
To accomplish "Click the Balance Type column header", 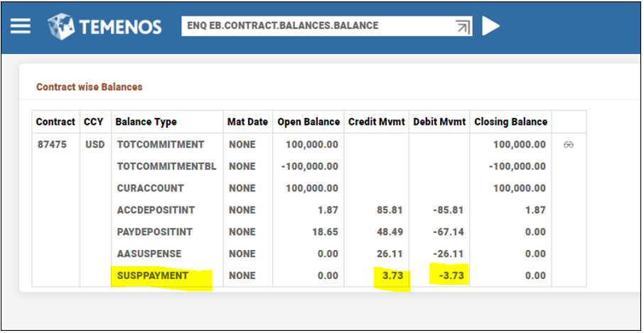I will pyautogui.click(x=146, y=121).
